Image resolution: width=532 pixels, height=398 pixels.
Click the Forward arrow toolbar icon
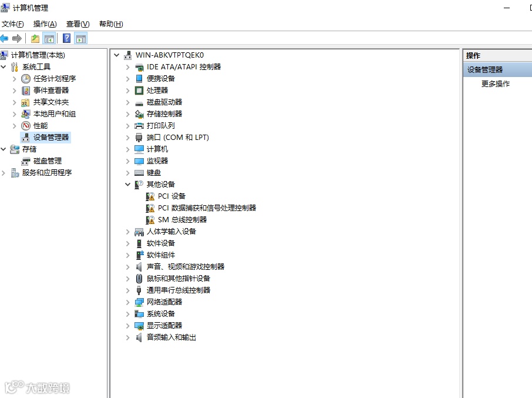point(16,38)
